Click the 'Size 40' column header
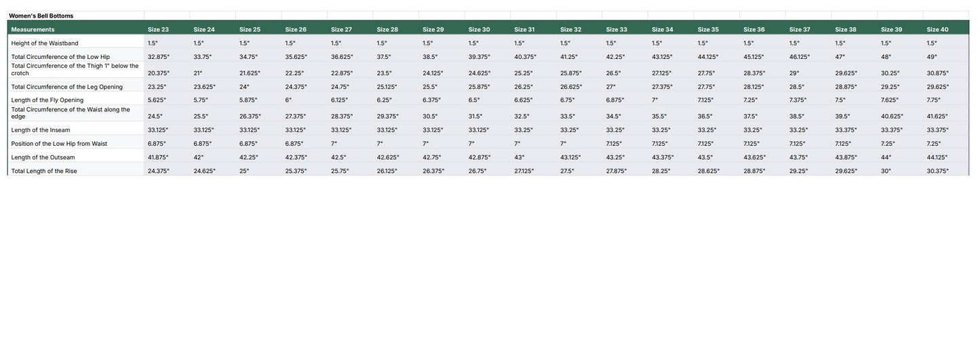 (937, 30)
